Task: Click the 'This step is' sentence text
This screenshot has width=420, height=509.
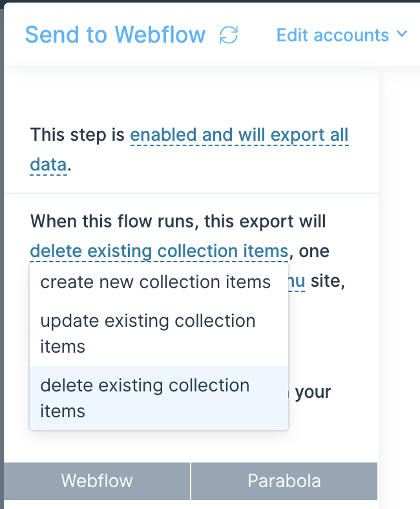Action: (x=78, y=135)
